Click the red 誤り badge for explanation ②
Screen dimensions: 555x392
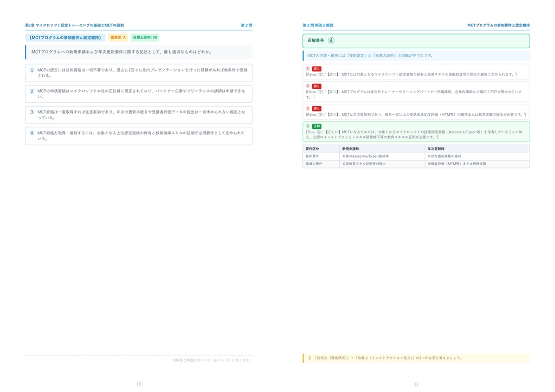[x=317, y=86]
